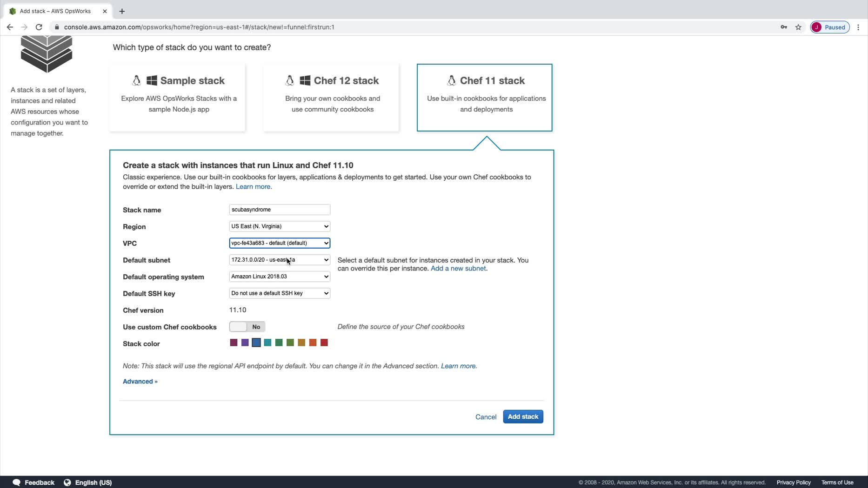Click the Cancel link
Viewport: 868px width, 488px height.
pos(486,417)
